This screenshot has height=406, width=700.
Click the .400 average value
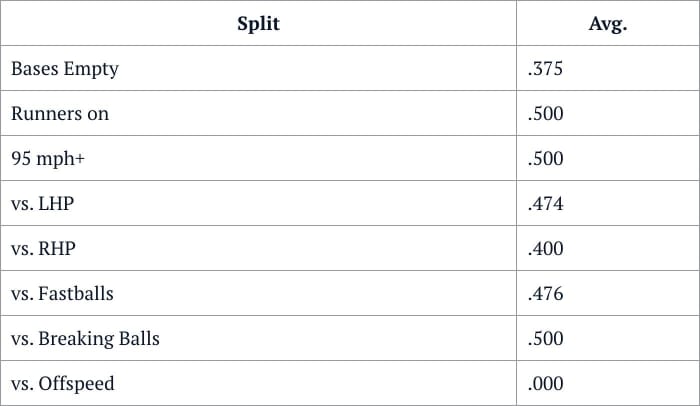(544, 249)
